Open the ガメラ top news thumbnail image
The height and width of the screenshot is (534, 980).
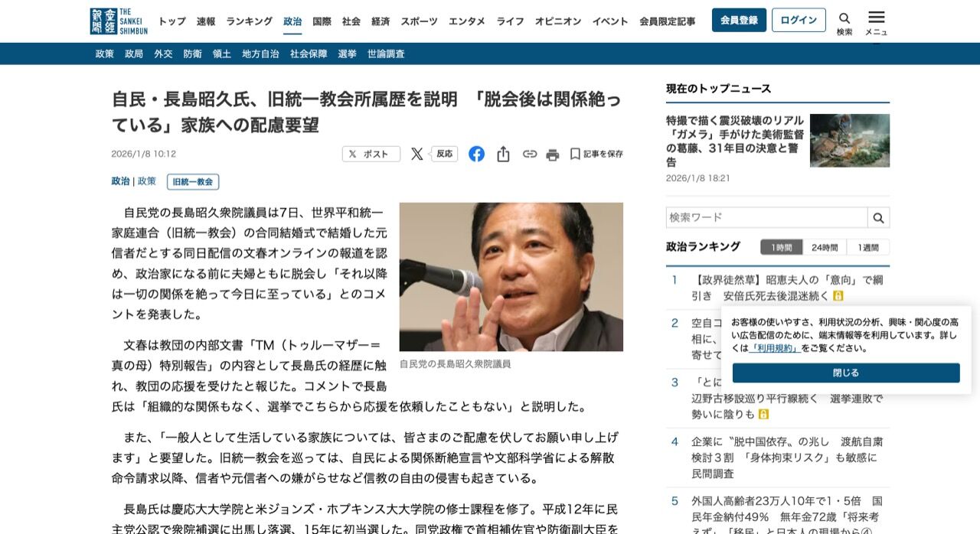coord(850,141)
